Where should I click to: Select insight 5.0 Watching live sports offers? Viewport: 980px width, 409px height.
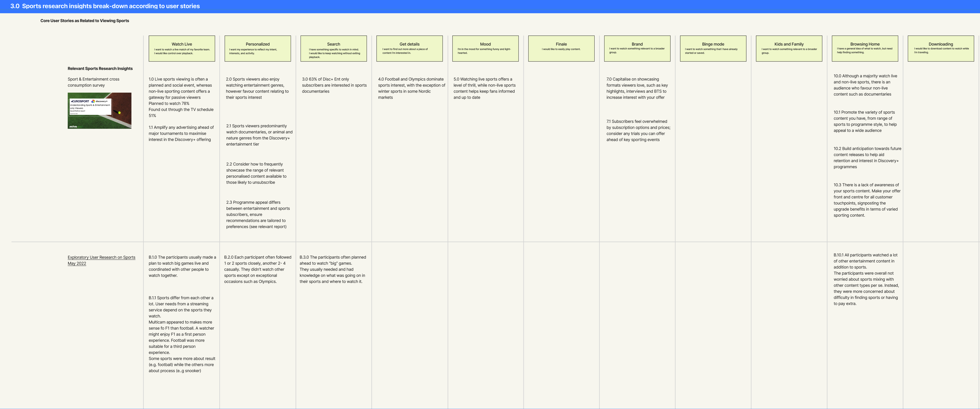pyautogui.click(x=485, y=88)
